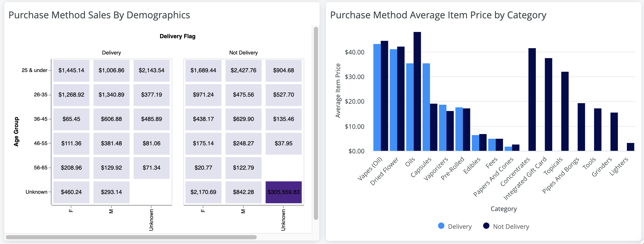
Task: Toggle the Not Delivery legend item
Action: click(x=511, y=226)
